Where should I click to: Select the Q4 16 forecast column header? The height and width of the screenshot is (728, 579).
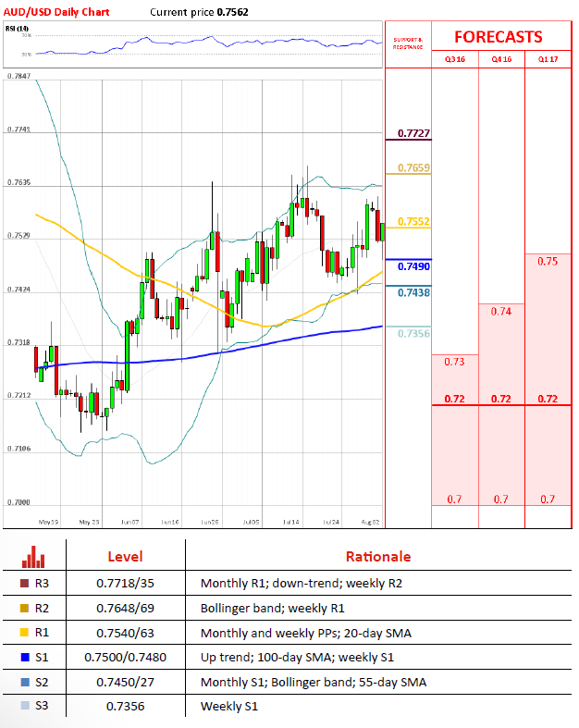[501, 59]
